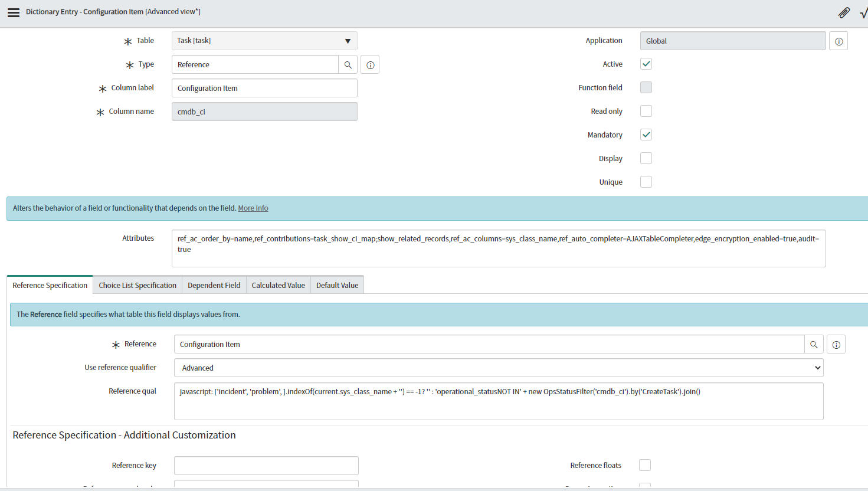Open the Use reference qualifier dropdown
Image resolution: width=868 pixels, height=491 pixels.
point(498,368)
